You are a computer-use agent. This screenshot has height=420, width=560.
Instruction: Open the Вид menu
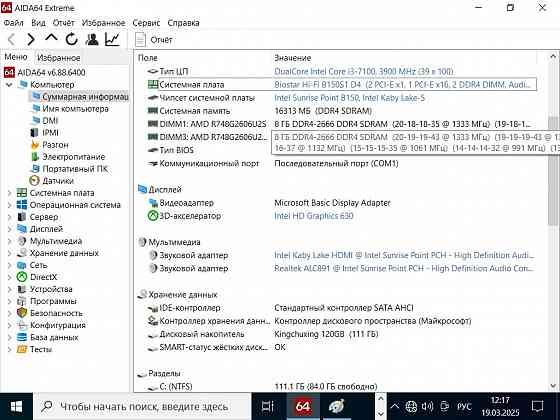click(38, 23)
